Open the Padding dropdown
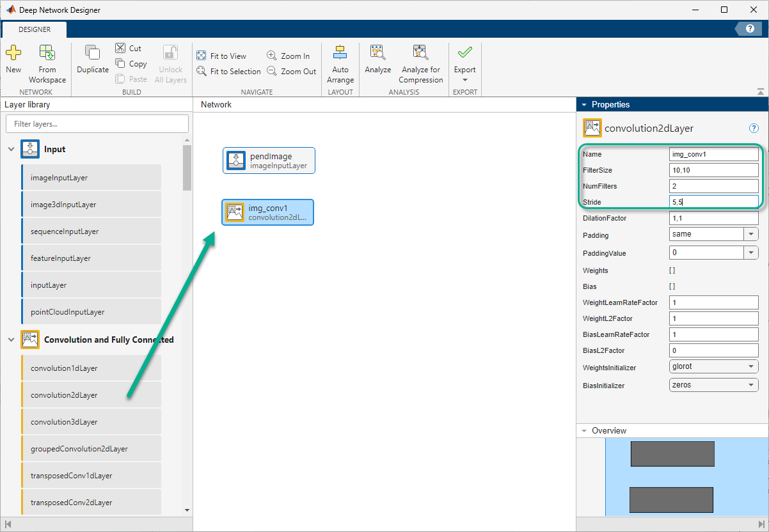This screenshot has height=532, width=769. pos(750,234)
